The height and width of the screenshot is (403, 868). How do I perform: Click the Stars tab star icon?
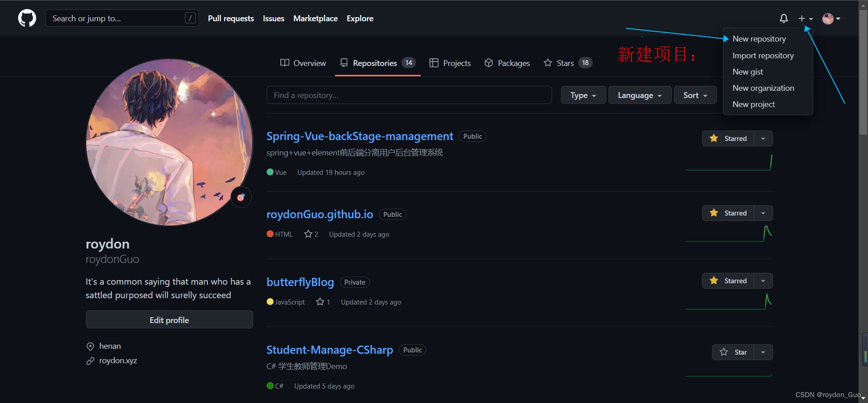[x=548, y=63]
